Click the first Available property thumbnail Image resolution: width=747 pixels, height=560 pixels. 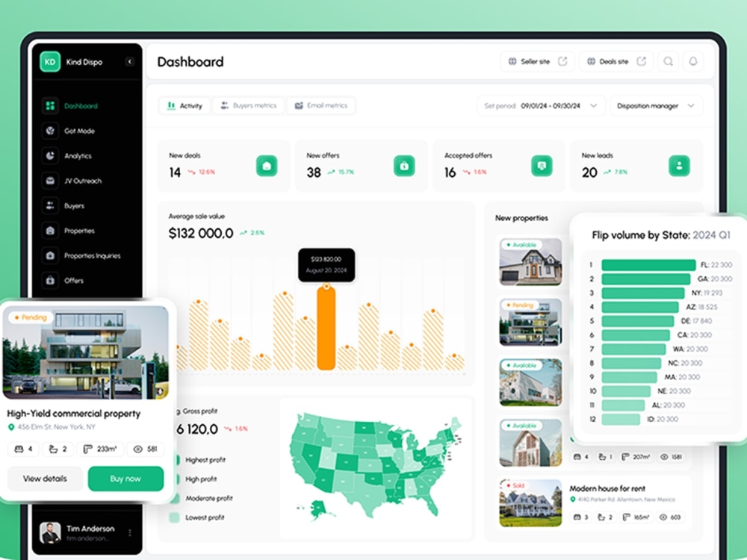tap(530, 262)
